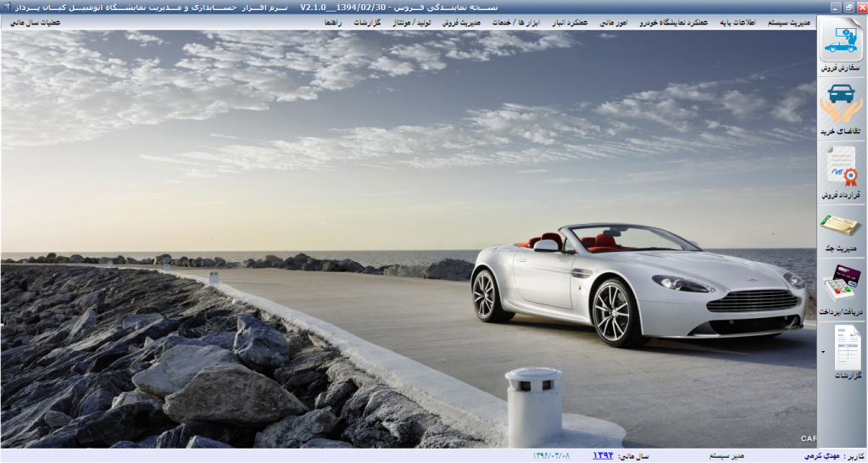Screen dimensions: 868x463
Task: Open the دریافت/پرداخت receipt/payment icon
Action: click(x=841, y=289)
